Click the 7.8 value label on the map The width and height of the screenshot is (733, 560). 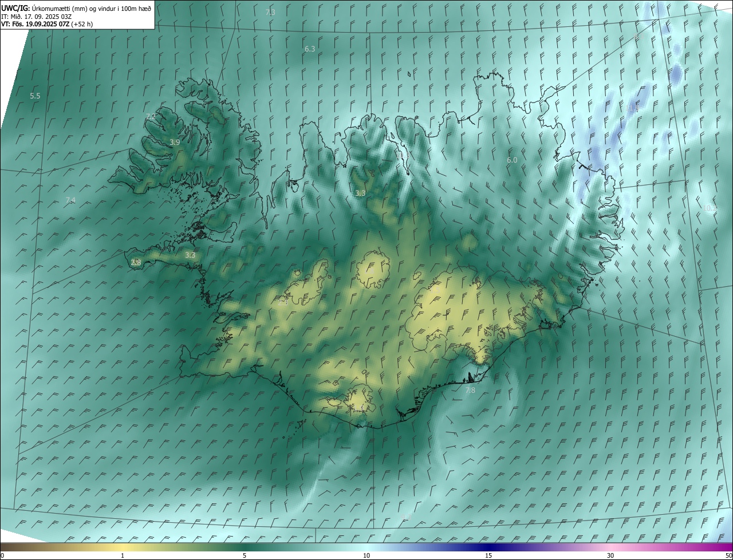470,391
